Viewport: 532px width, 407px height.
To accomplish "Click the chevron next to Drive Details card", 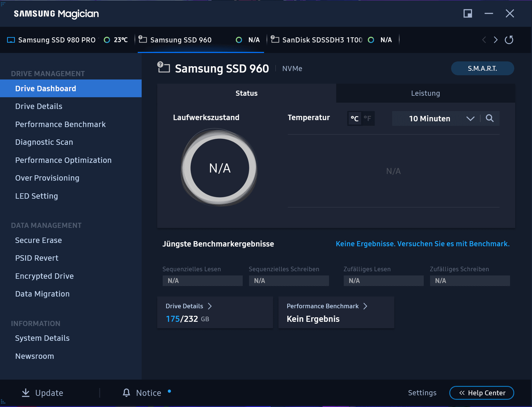I will (210, 306).
